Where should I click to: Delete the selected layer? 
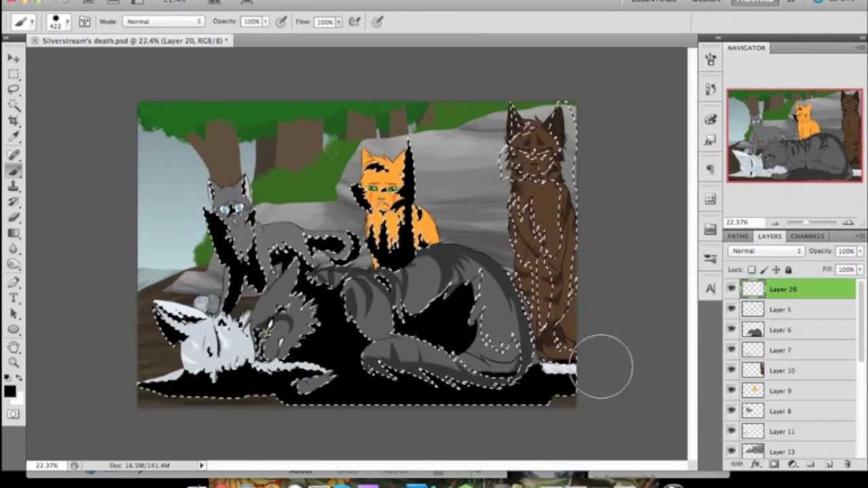(x=847, y=464)
